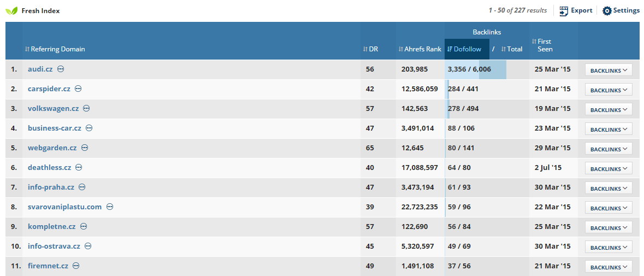This screenshot has width=644, height=276.
Task: Sort table by First Seen column
Action: tap(542, 45)
